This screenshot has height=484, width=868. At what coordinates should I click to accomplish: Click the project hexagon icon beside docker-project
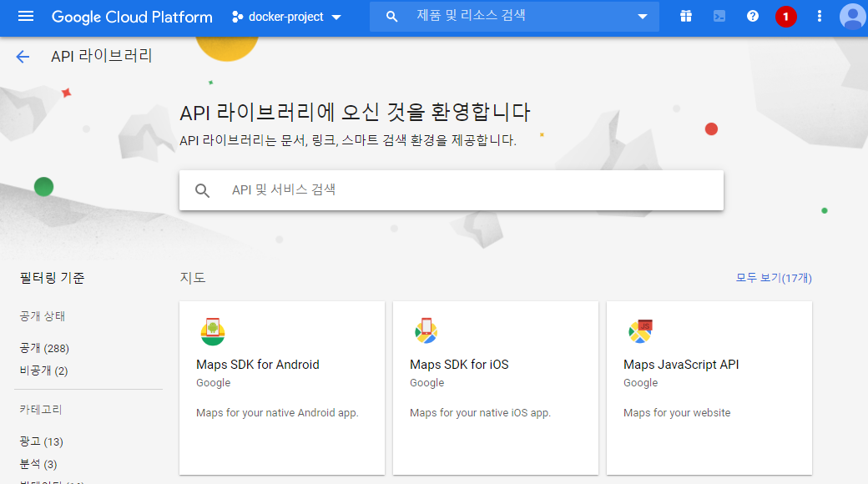click(238, 18)
